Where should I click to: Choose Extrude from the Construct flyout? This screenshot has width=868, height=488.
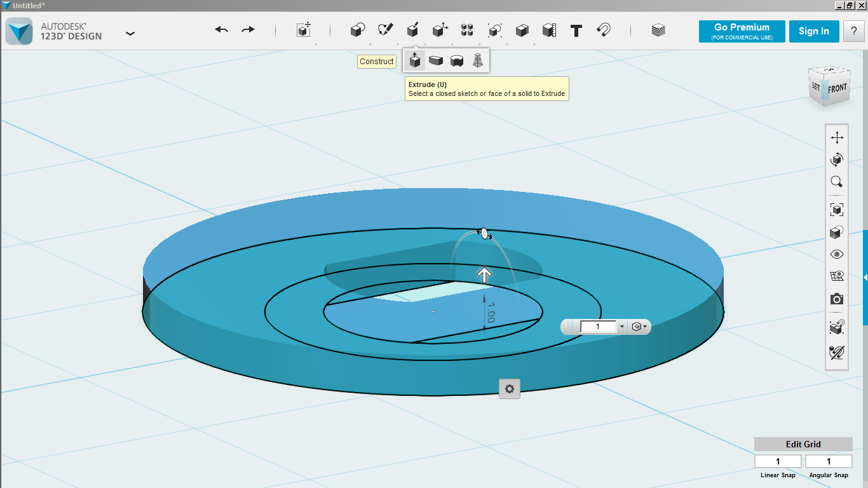(415, 61)
